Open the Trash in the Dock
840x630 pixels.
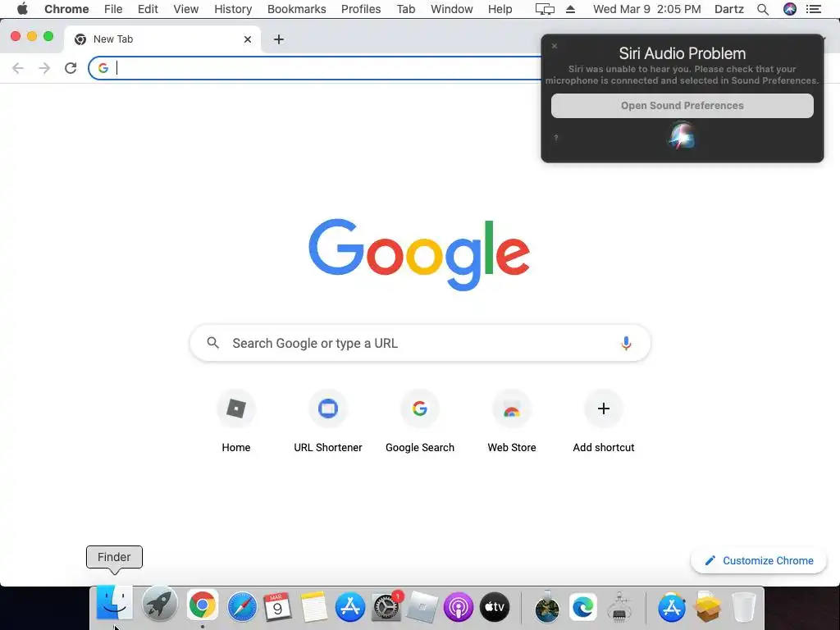[x=743, y=607]
